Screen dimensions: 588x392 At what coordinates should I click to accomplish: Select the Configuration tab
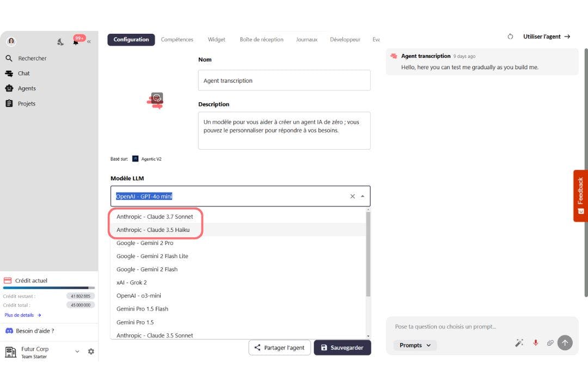click(x=131, y=39)
